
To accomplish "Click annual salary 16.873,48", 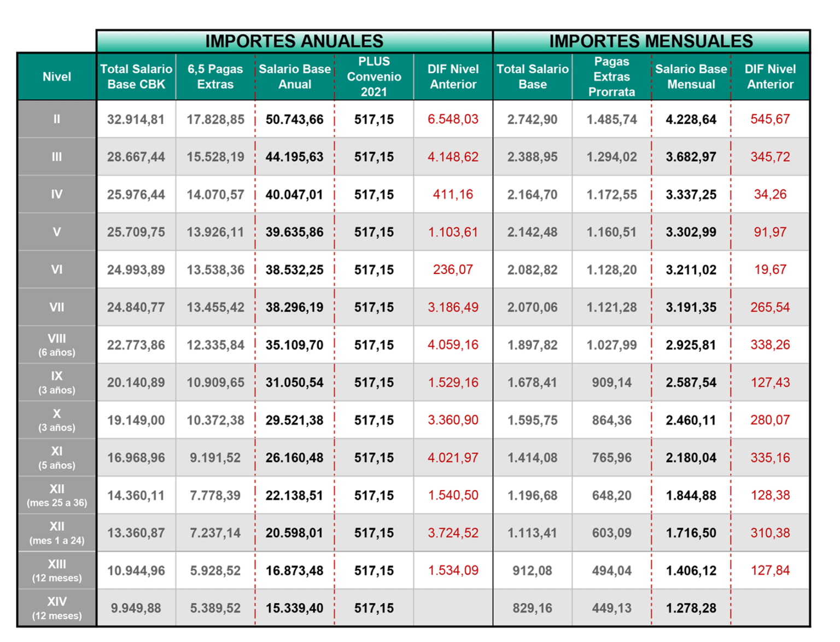I will pyautogui.click(x=295, y=571).
